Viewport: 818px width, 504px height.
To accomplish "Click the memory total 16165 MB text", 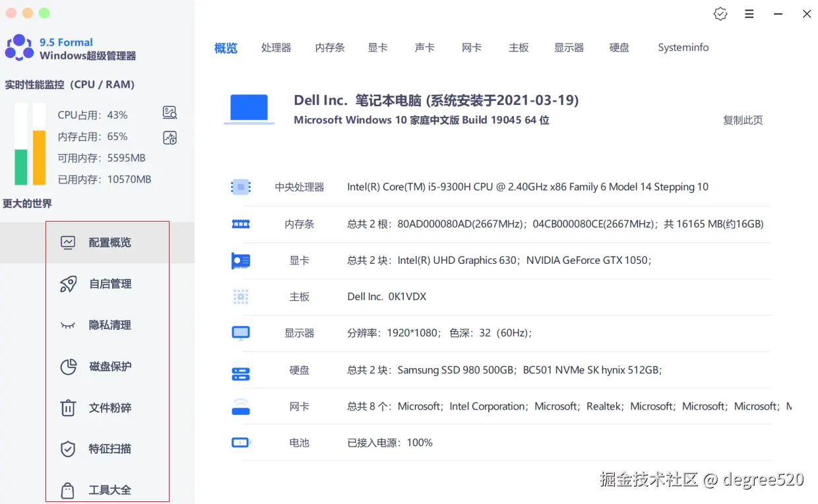I will click(x=714, y=224).
